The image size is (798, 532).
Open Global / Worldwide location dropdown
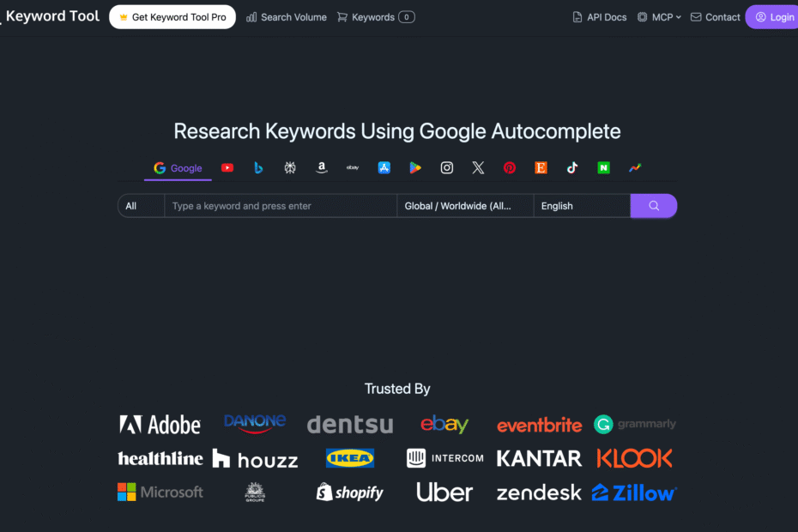coord(465,206)
